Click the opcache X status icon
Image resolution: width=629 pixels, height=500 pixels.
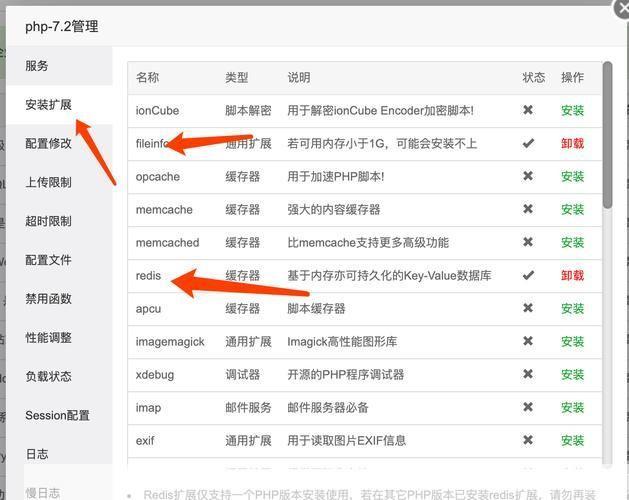click(528, 176)
